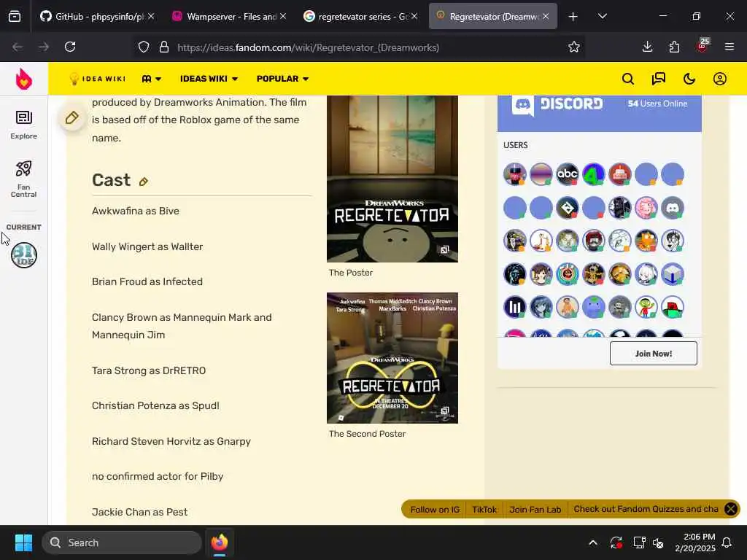Open The Poster image thumbnail
Viewport: 747px width, 560px height.
[x=392, y=179]
